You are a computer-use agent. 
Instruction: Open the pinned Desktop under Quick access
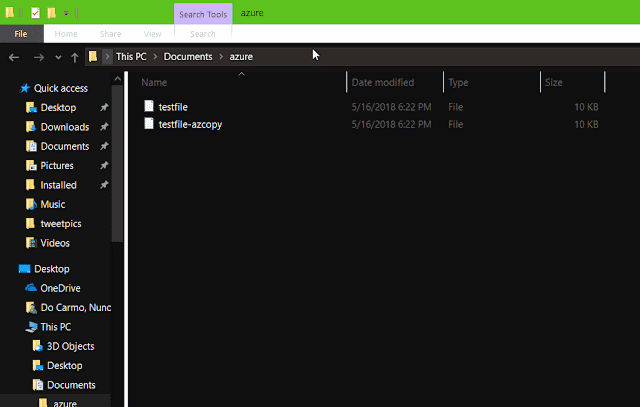tap(58, 107)
